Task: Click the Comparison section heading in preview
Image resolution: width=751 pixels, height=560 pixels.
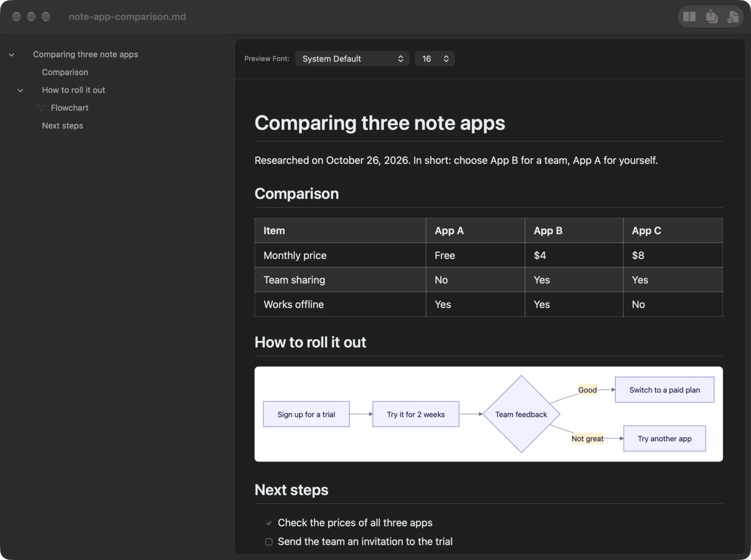Action: pos(297,194)
